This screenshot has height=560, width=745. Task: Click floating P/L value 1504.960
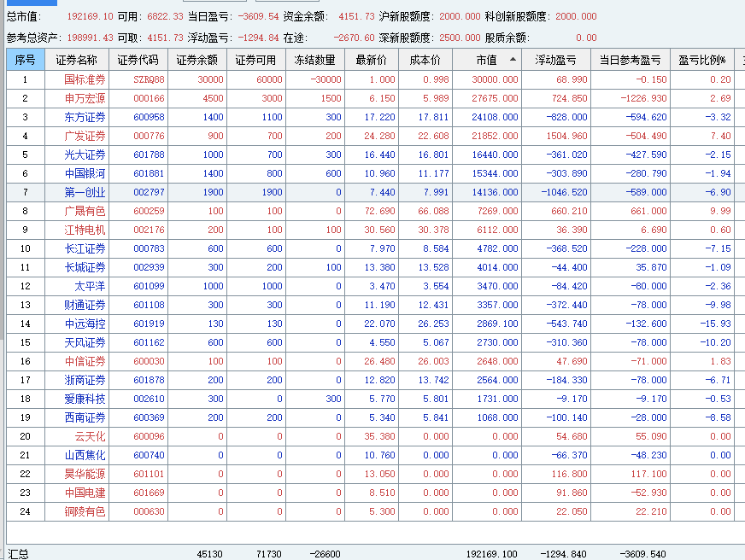click(x=566, y=136)
